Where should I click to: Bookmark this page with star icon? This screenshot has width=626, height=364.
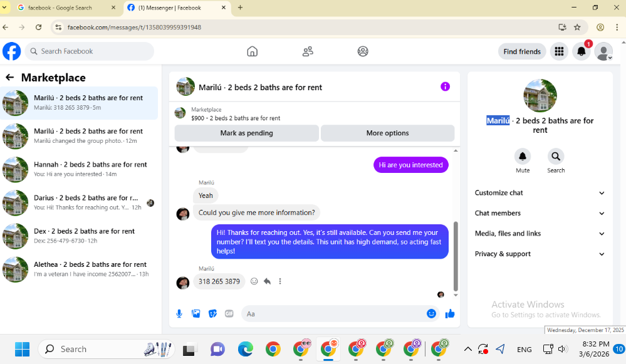577,27
